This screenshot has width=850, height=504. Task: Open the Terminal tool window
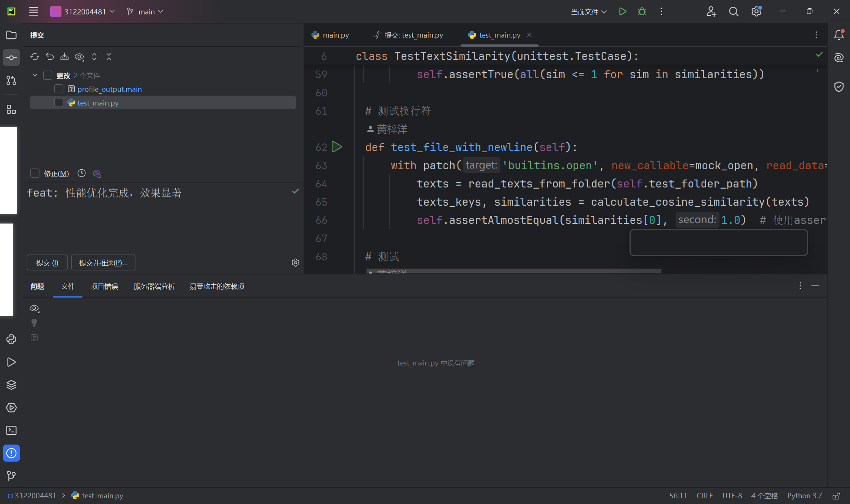(11, 430)
